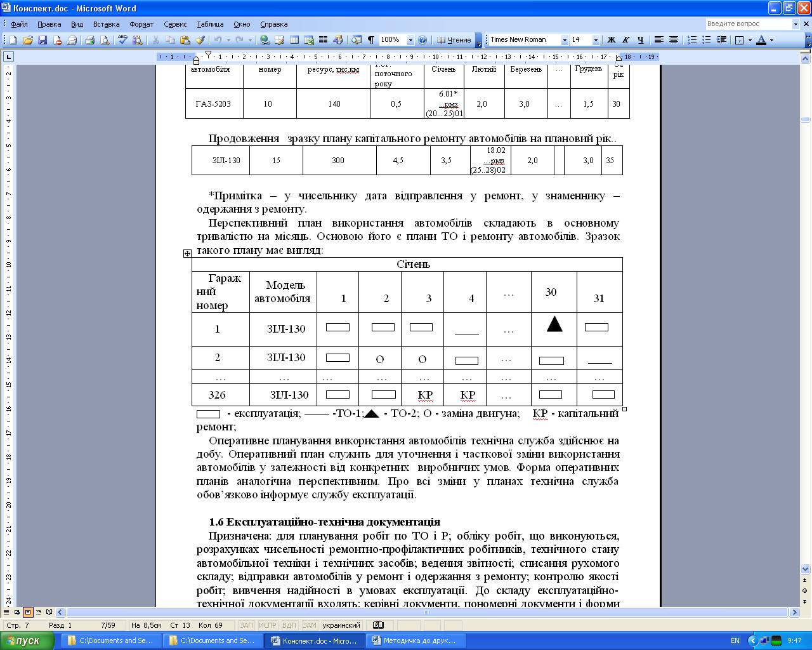
Task: Click украинский language indicator in status bar
Action: pyautogui.click(x=341, y=625)
